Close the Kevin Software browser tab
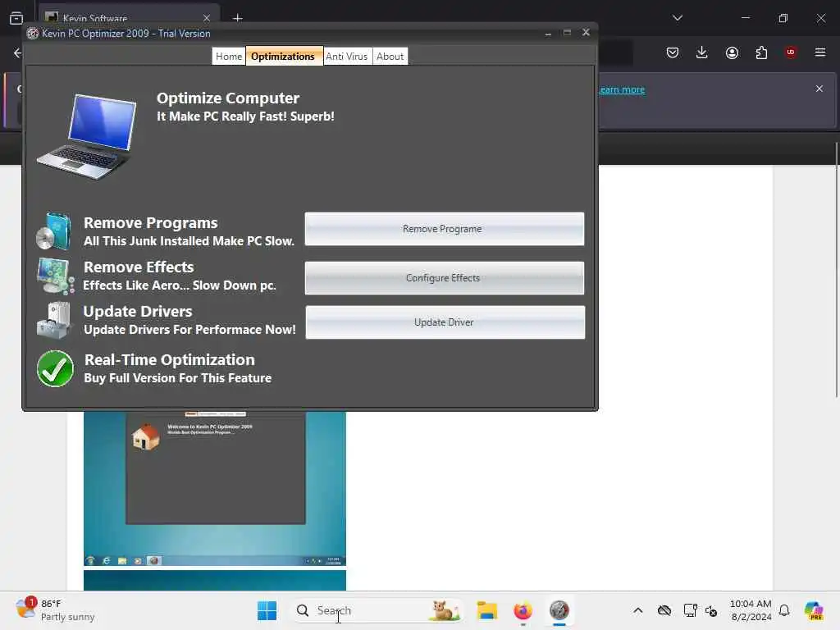This screenshot has width=840, height=630. click(x=207, y=18)
